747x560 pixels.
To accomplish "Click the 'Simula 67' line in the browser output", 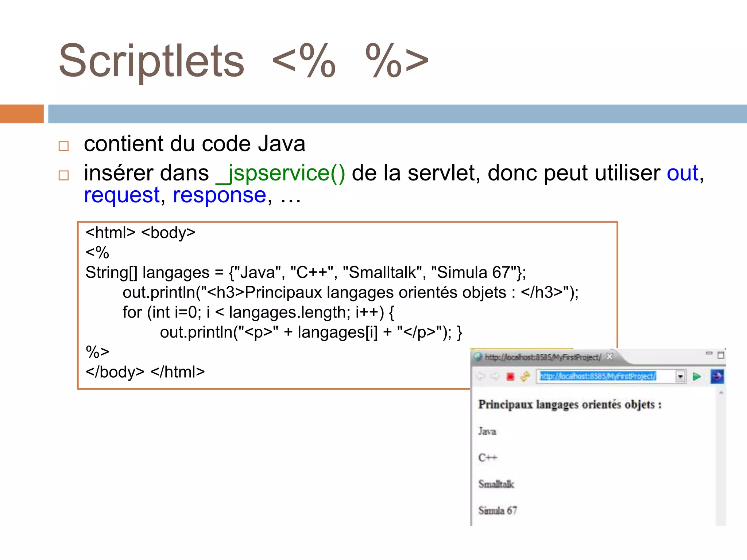I will [x=498, y=510].
